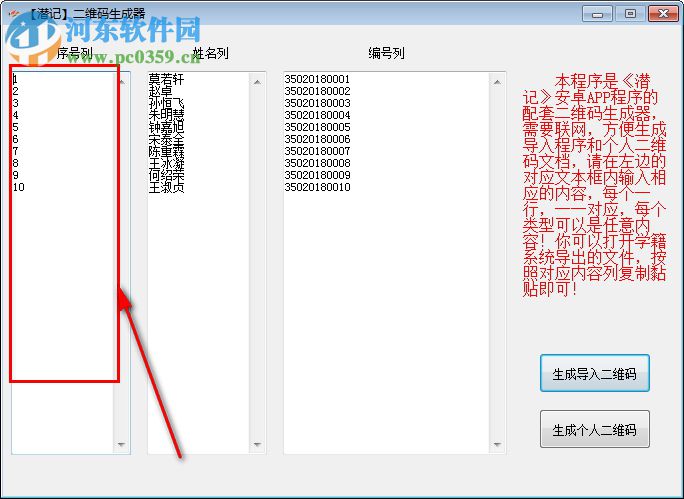684x499 pixels.
Task: Select the name 钟嘉旭
Action: (166, 127)
